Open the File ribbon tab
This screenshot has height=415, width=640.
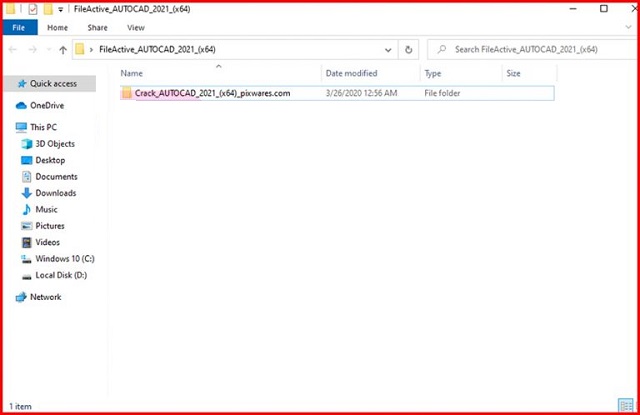(x=20, y=28)
